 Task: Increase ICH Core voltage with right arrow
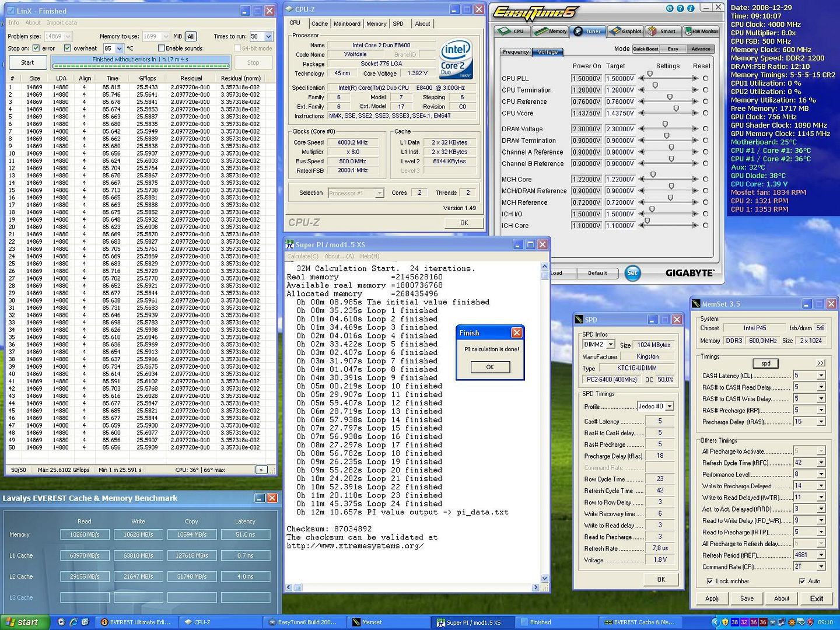694,226
